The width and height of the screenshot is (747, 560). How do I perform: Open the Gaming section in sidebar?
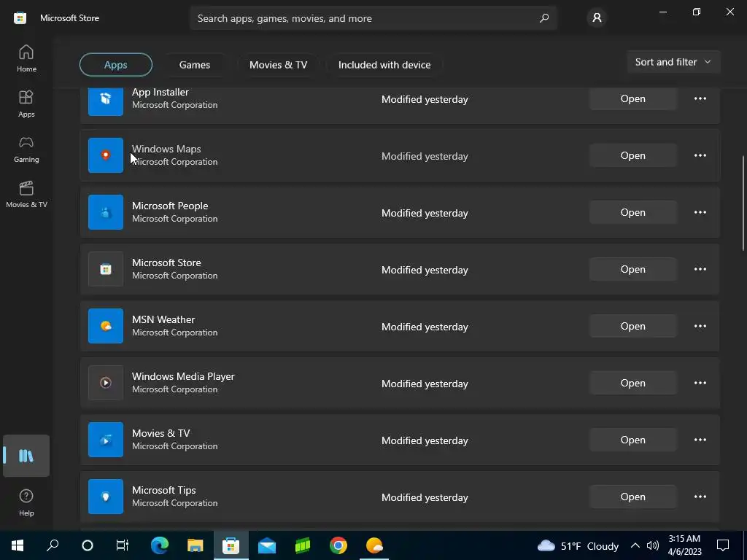26,149
